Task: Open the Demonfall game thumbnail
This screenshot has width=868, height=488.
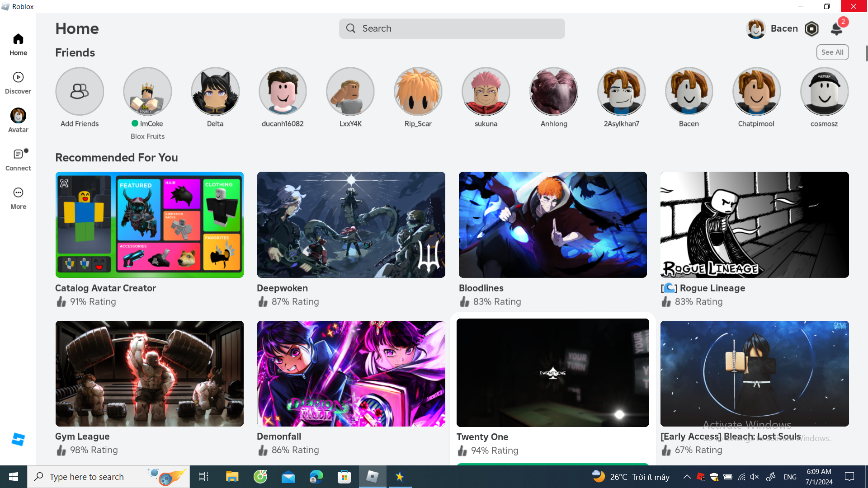Action: pyautogui.click(x=351, y=374)
